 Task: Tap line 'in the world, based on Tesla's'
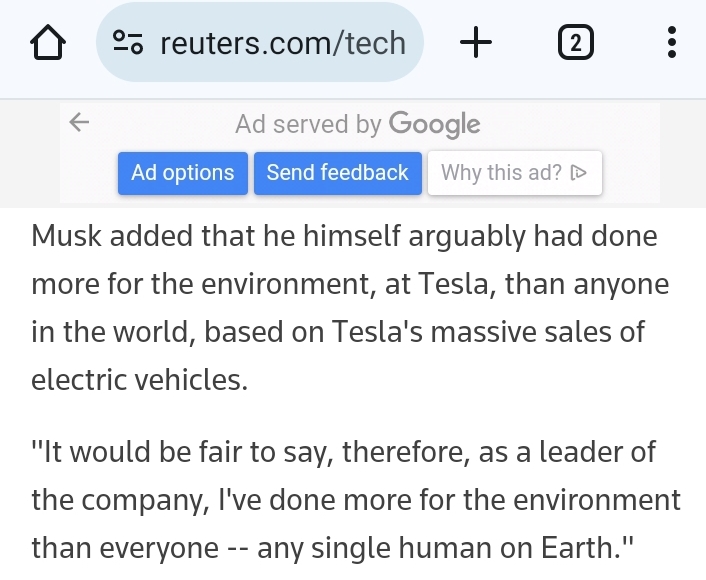click(338, 332)
